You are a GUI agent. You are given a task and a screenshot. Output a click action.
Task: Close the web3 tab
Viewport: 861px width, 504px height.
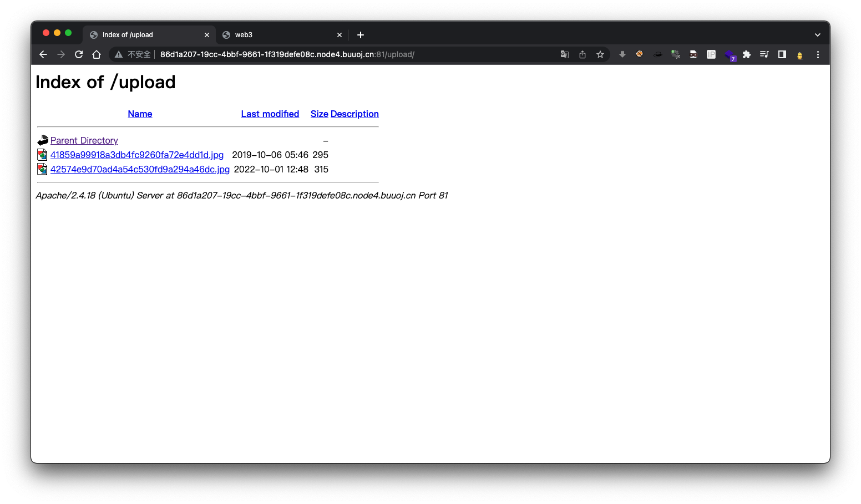coord(340,35)
